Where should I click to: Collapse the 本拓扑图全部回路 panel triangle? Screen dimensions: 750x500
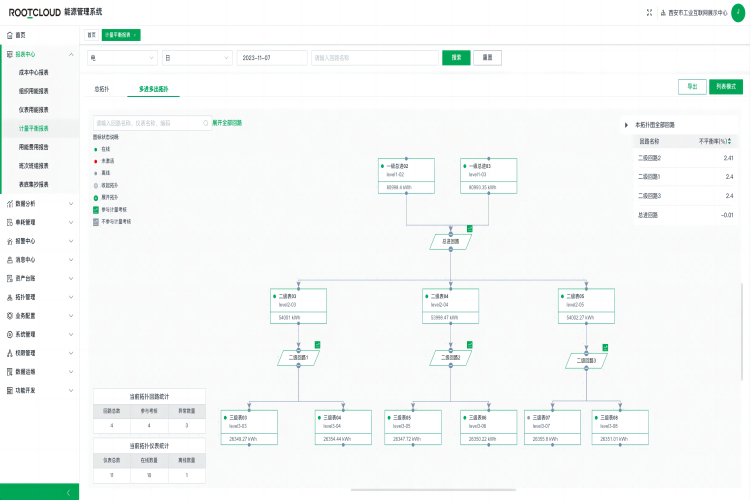(x=626, y=125)
